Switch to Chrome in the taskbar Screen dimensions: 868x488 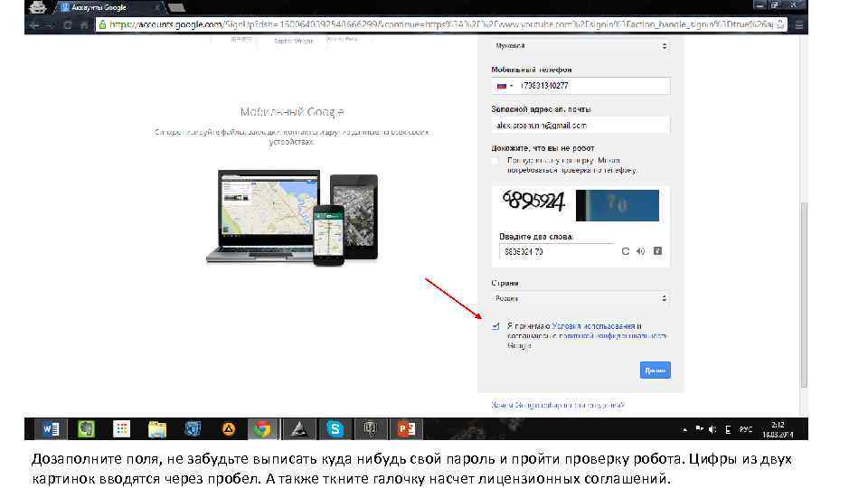(x=263, y=428)
